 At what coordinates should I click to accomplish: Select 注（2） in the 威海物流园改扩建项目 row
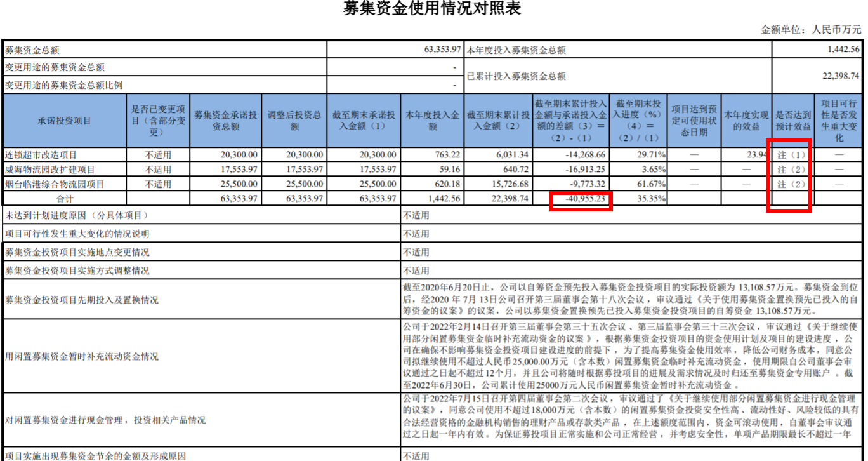pyautogui.click(x=792, y=170)
